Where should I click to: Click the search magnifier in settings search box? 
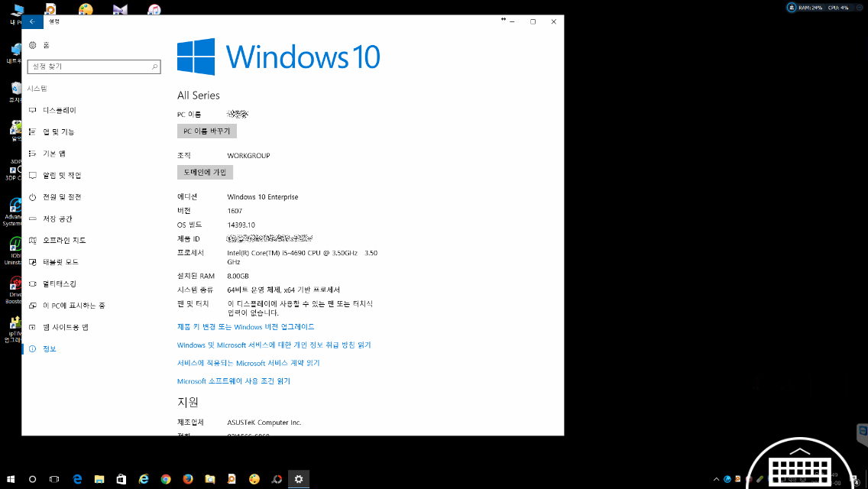[155, 67]
